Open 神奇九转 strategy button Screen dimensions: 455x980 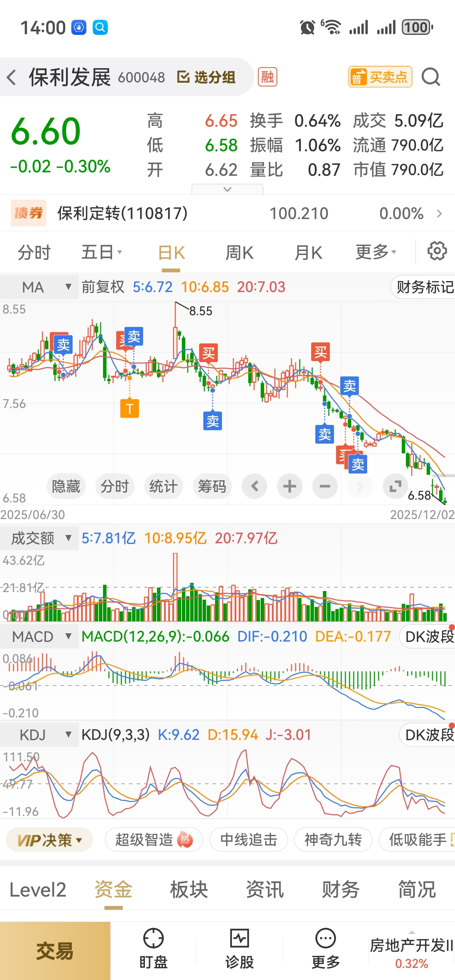(333, 840)
